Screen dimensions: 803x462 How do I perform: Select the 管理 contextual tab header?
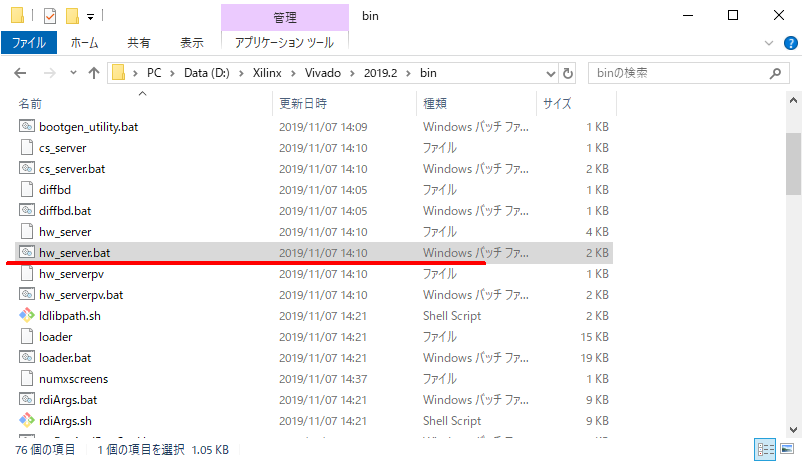pyautogui.click(x=285, y=17)
